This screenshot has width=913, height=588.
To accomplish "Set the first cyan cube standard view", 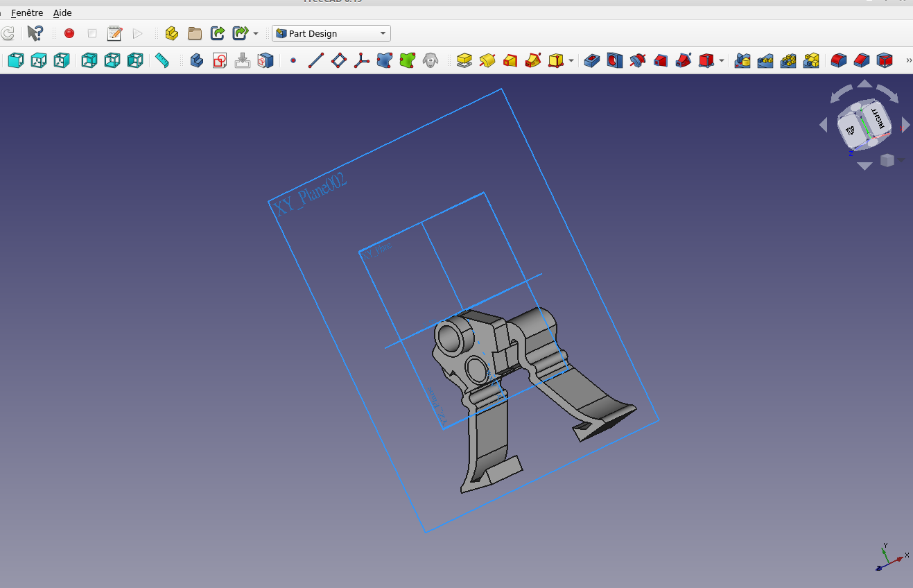I will 15,61.
